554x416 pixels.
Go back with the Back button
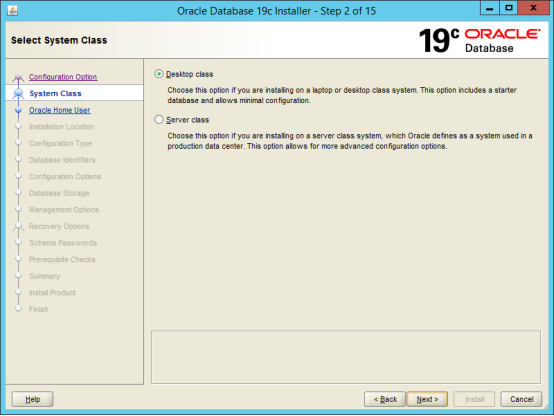click(x=385, y=399)
